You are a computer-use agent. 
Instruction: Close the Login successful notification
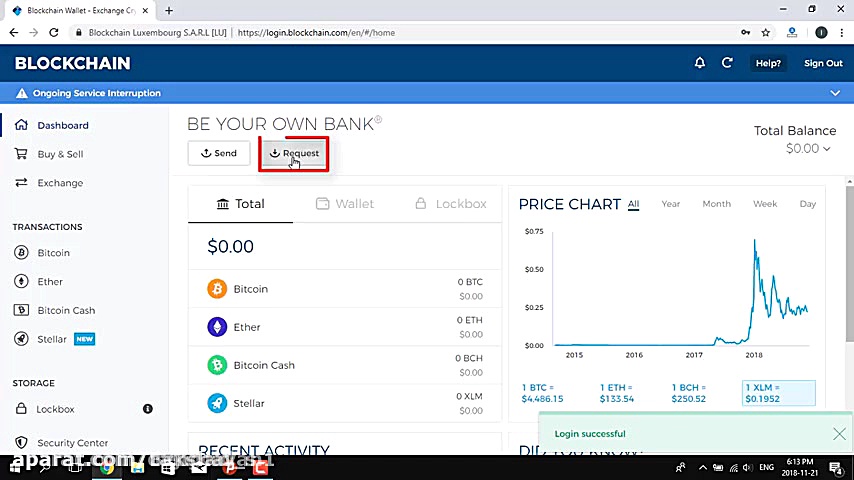pyautogui.click(x=839, y=434)
